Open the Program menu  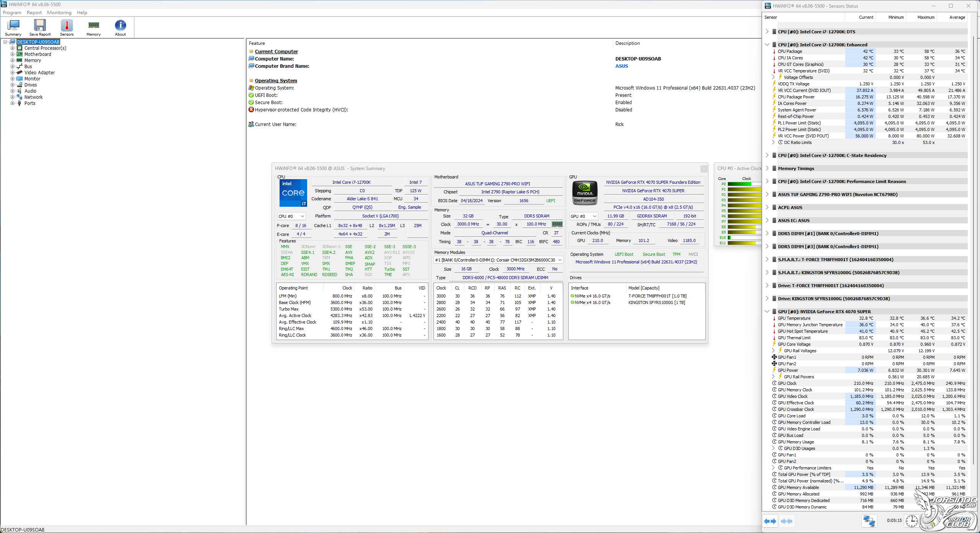pyautogui.click(x=12, y=13)
